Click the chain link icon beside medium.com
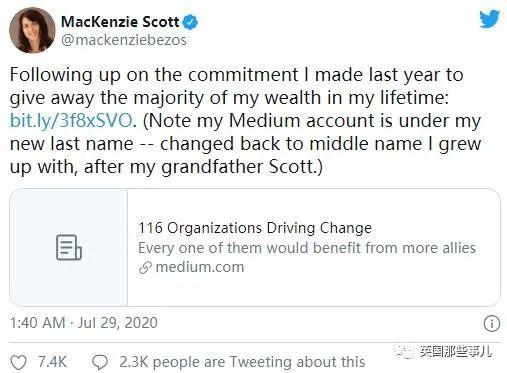The image size is (507, 373). click(x=145, y=267)
